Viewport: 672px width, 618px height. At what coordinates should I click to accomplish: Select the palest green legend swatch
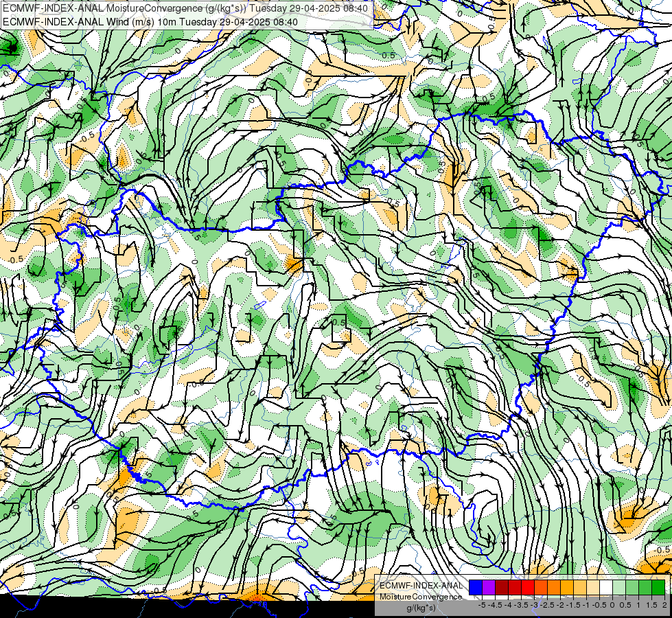(619, 588)
